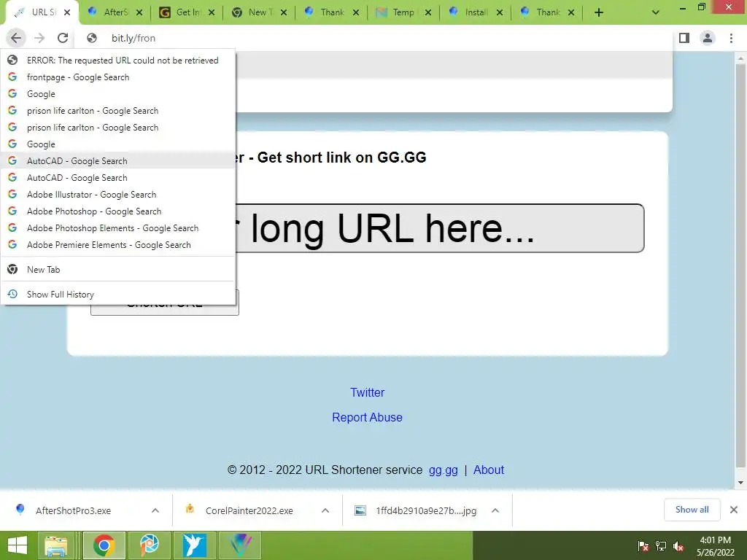Viewport: 747px width, 560px height.
Task: Click the browser Back arrow button
Action: (16, 38)
